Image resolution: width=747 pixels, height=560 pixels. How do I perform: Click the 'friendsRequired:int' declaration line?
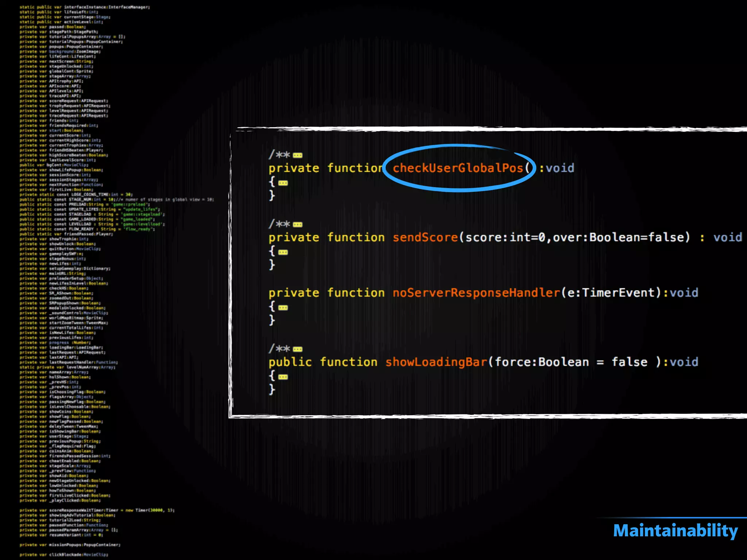[x=59, y=125]
